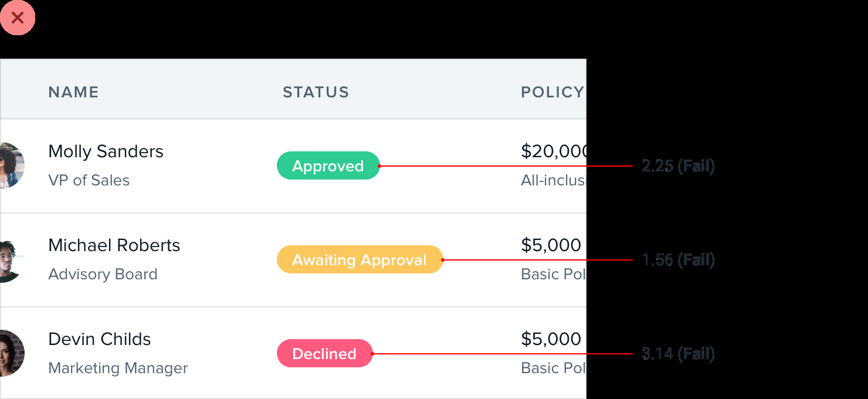Image resolution: width=868 pixels, height=399 pixels.
Task: Sort by the NAME column header
Action: (x=73, y=92)
